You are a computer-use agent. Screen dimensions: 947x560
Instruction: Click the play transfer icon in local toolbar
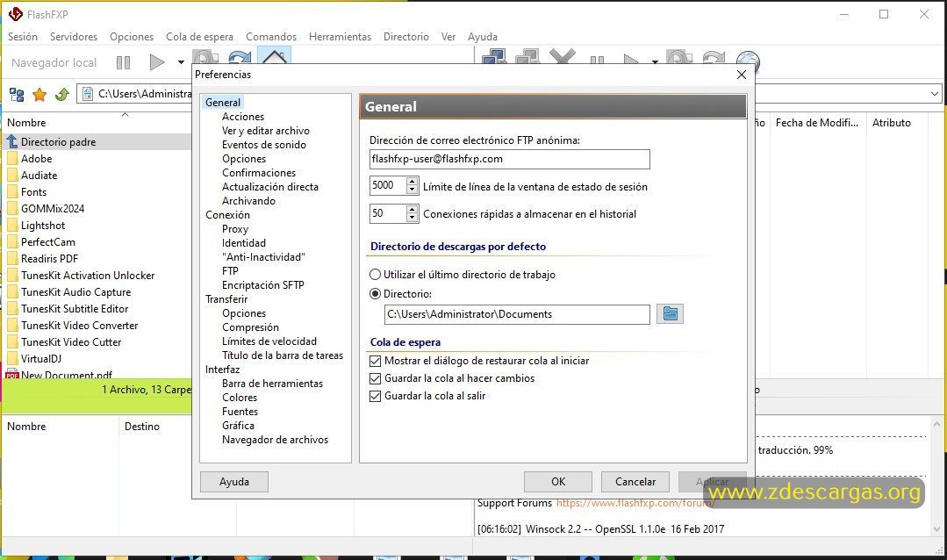[157, 62]
